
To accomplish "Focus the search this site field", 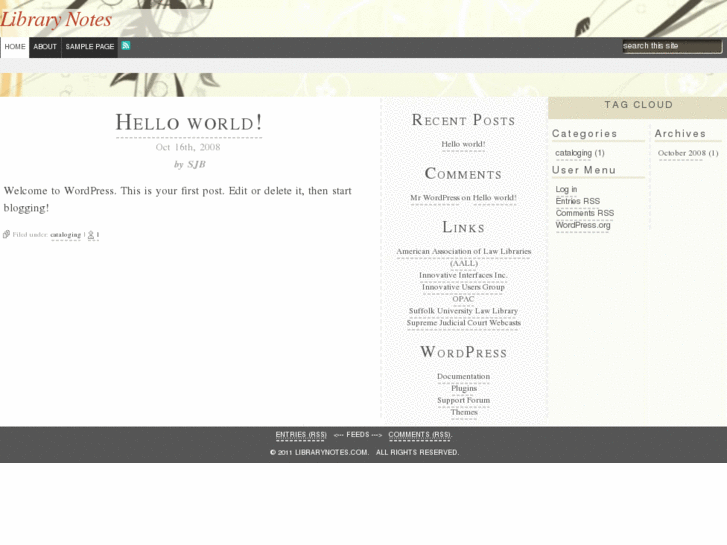I will click(672, 46).
